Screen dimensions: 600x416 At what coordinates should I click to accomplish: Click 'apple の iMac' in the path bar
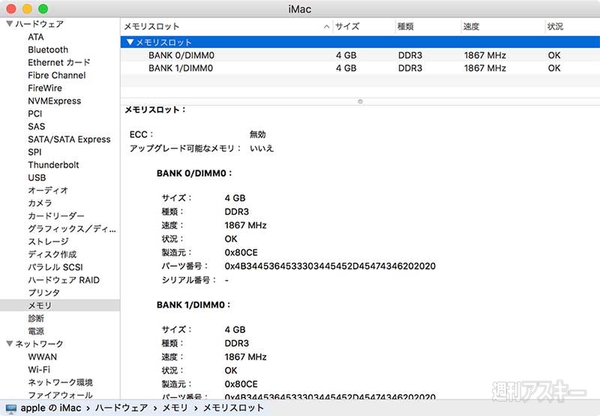[51, 408]
